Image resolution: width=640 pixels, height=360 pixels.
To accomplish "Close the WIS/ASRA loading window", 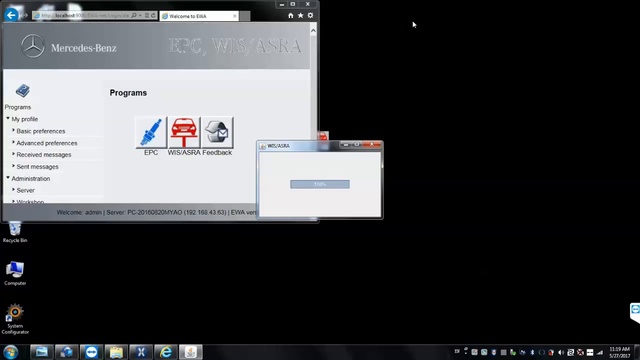I will click(371, 144).
